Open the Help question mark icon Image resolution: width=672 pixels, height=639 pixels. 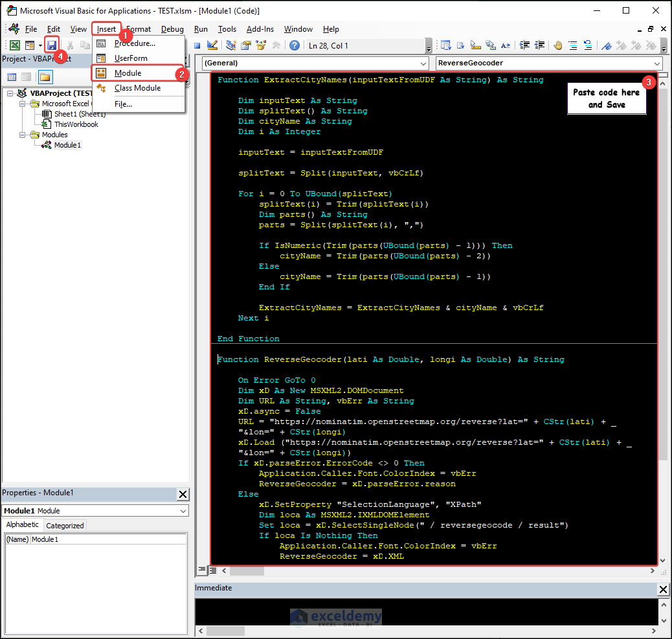[x=295, y=45]
